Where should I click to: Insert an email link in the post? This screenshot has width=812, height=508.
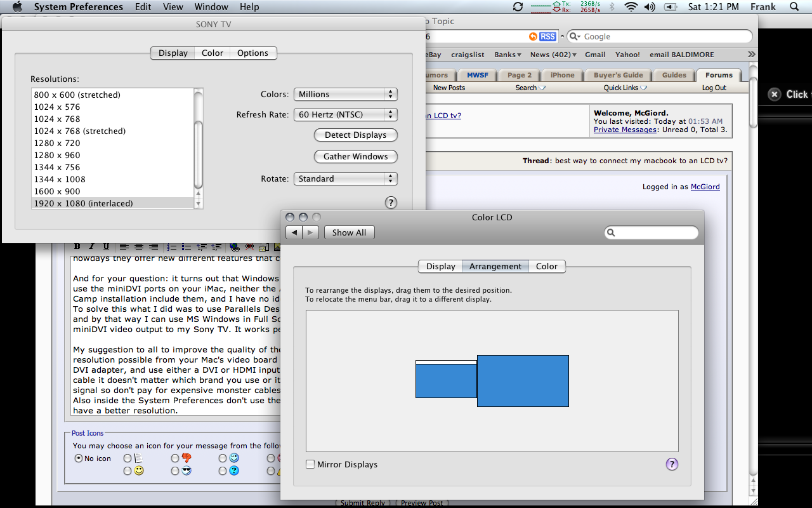[x=264, y=247]
